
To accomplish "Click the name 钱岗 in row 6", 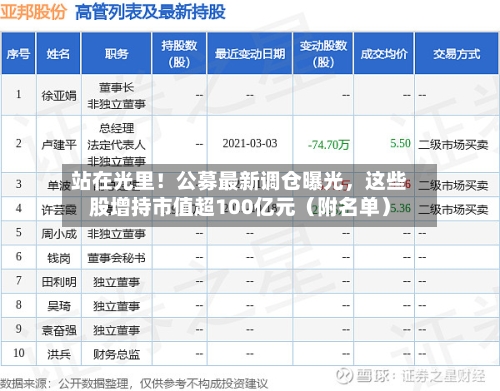I will (x=59, y=258).
